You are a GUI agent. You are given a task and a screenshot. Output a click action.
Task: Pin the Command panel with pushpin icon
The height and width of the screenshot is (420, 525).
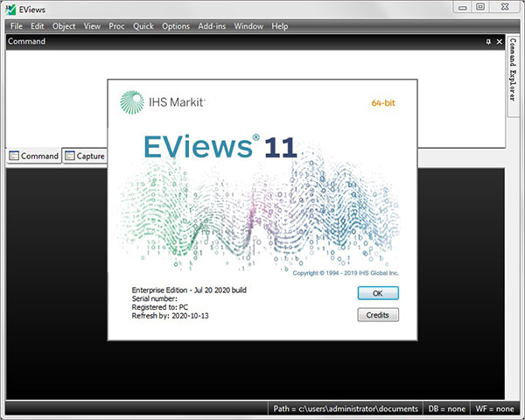pos(488,41)
